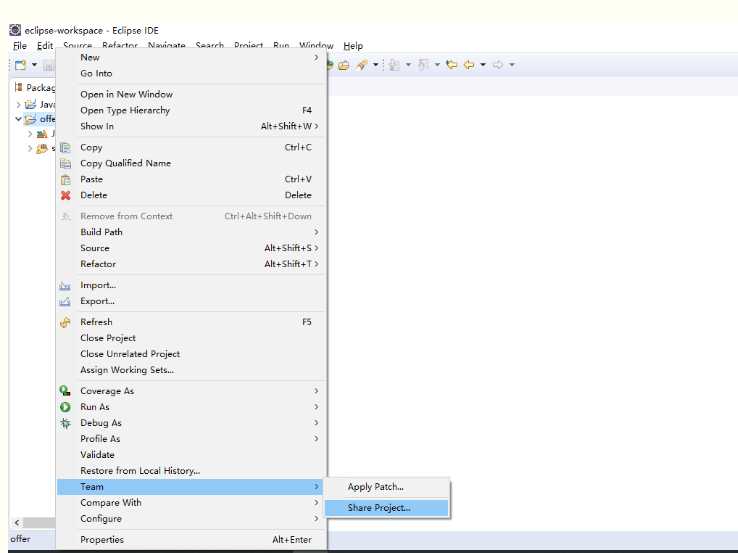Collapse the offer project tree node

(18, 119)
